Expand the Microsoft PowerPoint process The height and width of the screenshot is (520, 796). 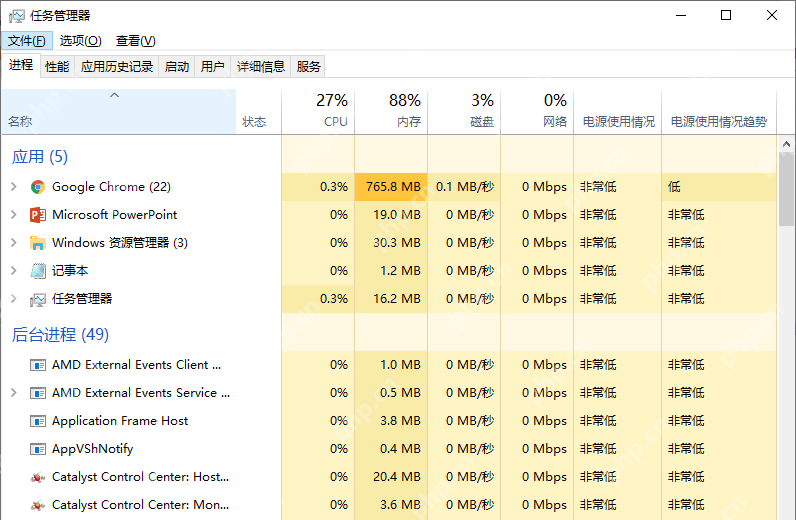(14, 215)
